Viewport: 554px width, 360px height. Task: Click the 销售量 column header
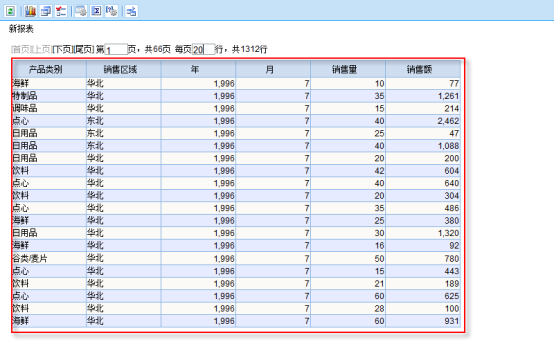[x=348, y=69]
